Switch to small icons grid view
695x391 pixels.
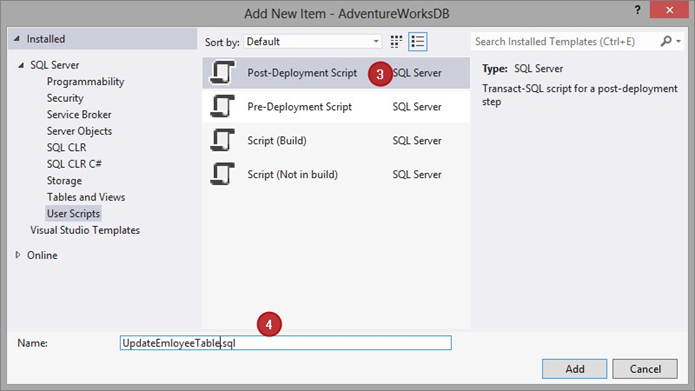point(396,42)
